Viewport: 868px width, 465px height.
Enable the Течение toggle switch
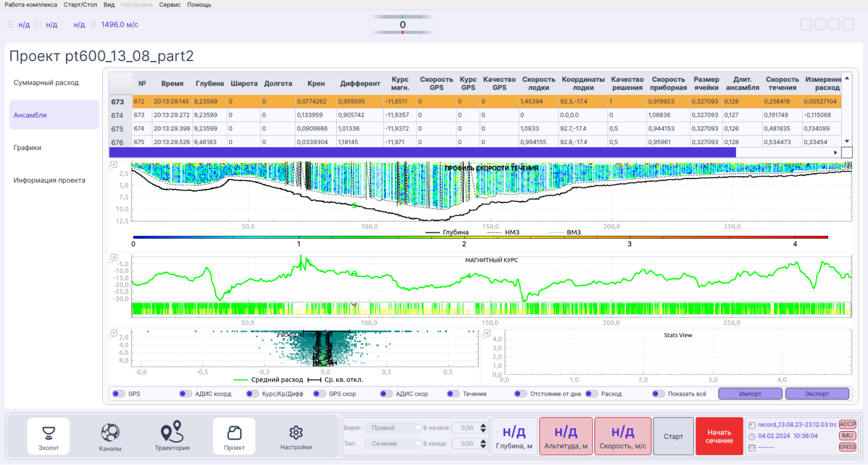click(453, 394)
